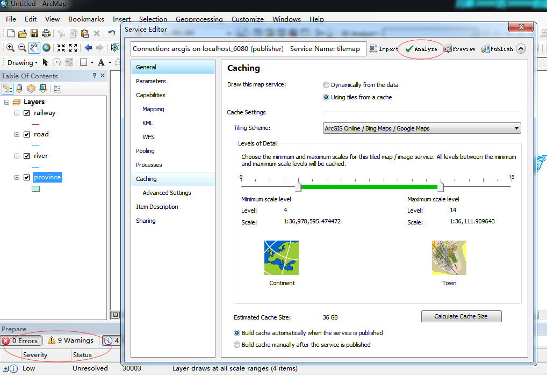Click the New document icon

click(x=11, y=33)
